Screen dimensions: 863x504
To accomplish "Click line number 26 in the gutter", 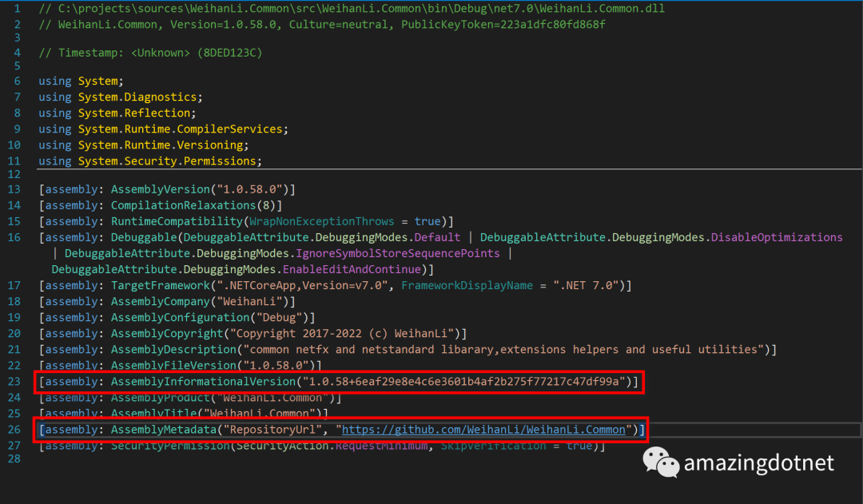I will click(14, 429).
